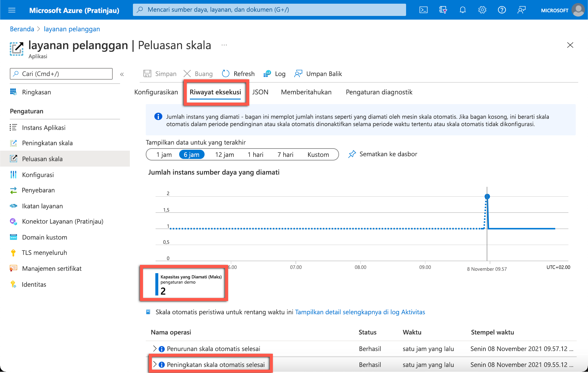This screenshot has width=588, height=373.
Task: Select the 12 jam time range
Action: point(224,155)
